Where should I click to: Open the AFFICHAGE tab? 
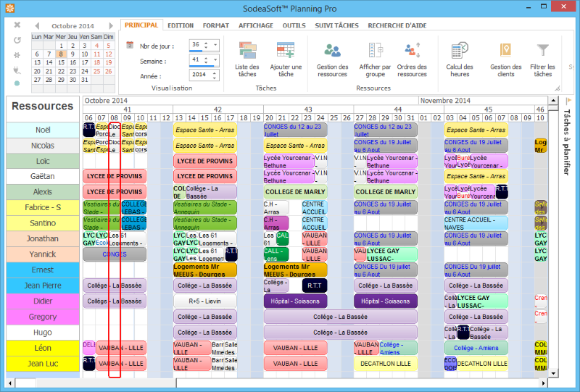pyautogui.click(x=256, y=25)
